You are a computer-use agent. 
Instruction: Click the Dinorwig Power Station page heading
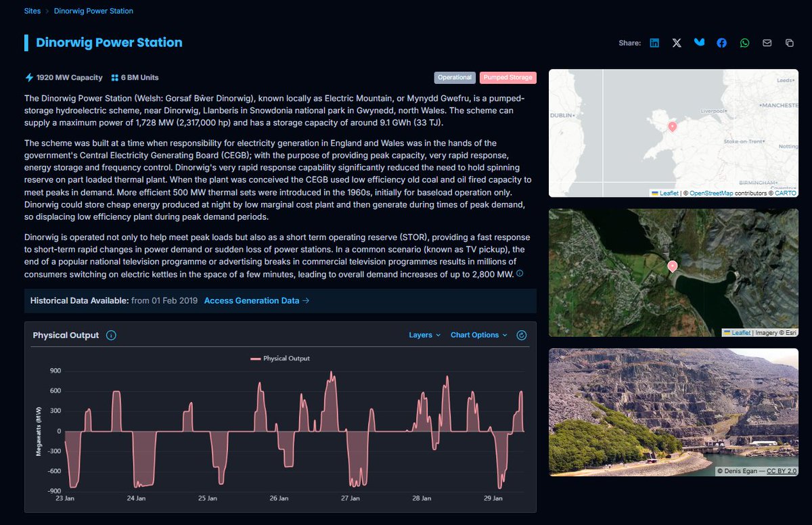tap(109, 43)
